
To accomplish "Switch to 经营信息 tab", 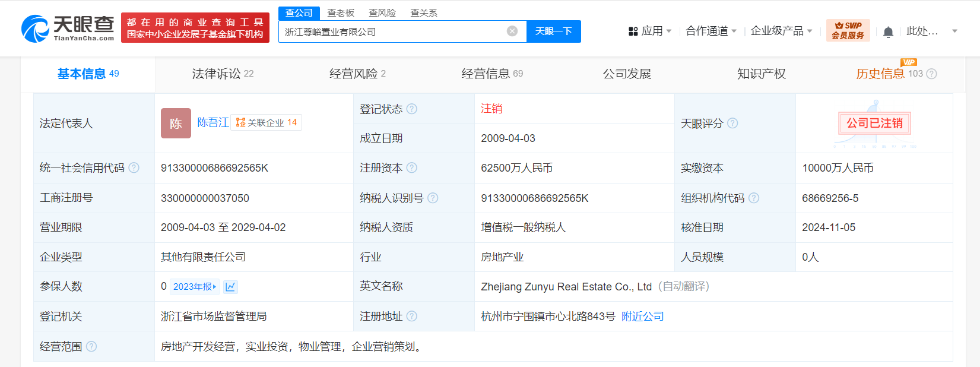I will click(x=492, y=74).
